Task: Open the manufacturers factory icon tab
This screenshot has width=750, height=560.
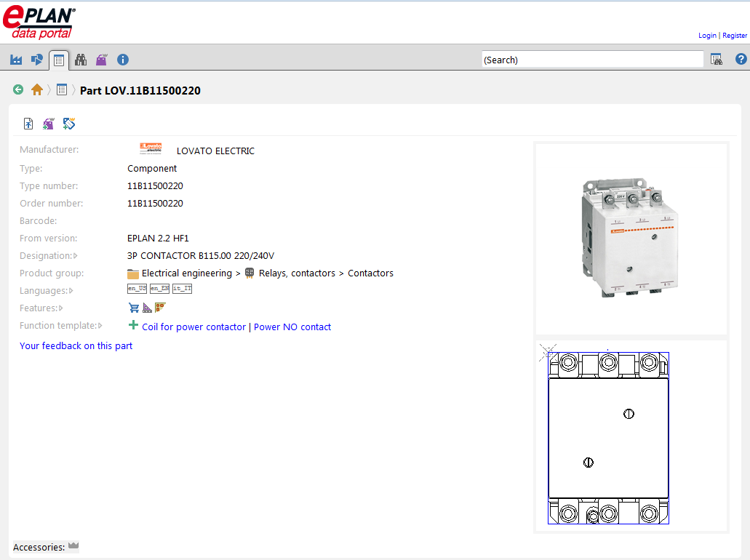Action: 16,60
